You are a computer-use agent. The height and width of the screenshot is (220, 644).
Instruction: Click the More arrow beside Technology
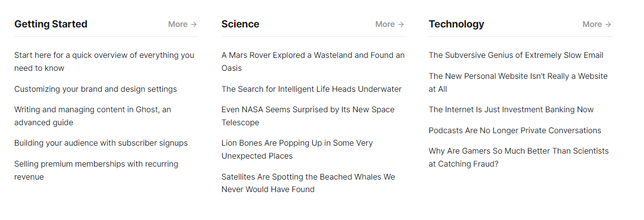coord(597,24)
